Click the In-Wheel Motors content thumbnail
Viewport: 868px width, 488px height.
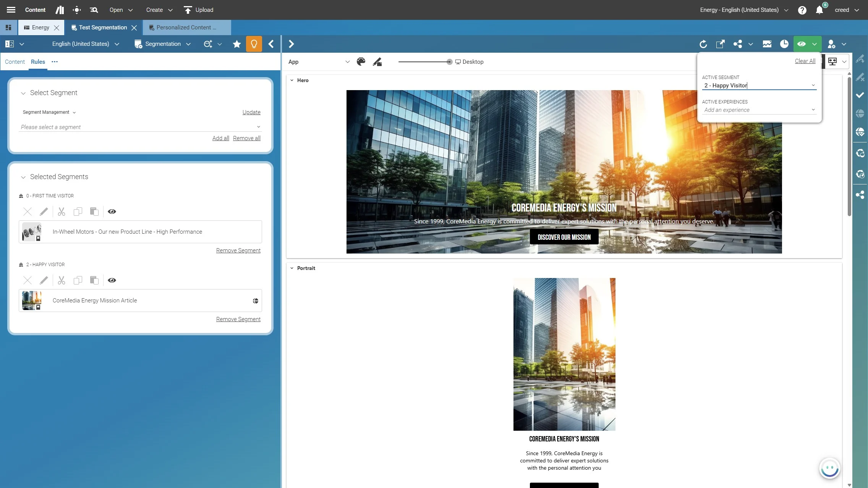point(31,232)
